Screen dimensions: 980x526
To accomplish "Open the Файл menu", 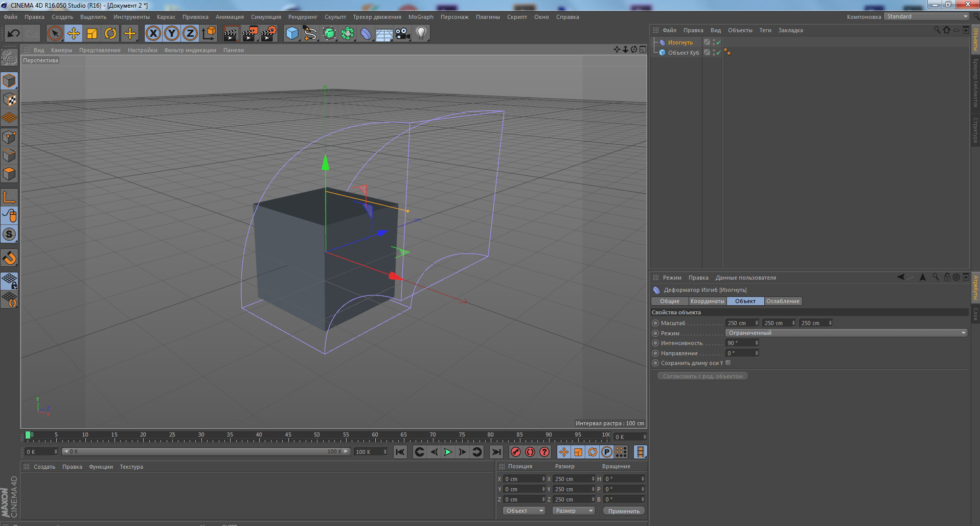I will [11, 17].
